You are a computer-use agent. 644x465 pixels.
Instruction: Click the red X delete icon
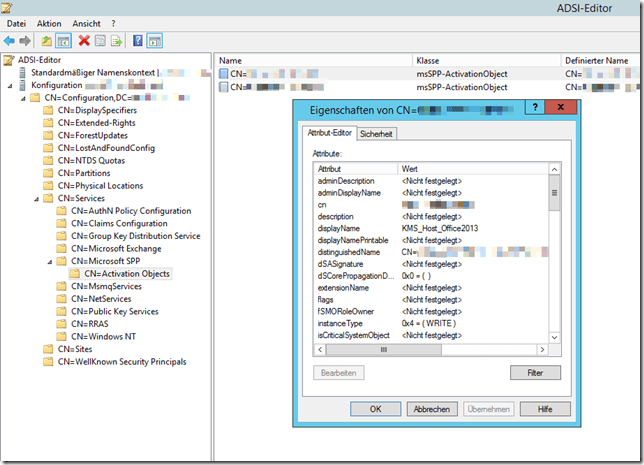click(84, 41)
